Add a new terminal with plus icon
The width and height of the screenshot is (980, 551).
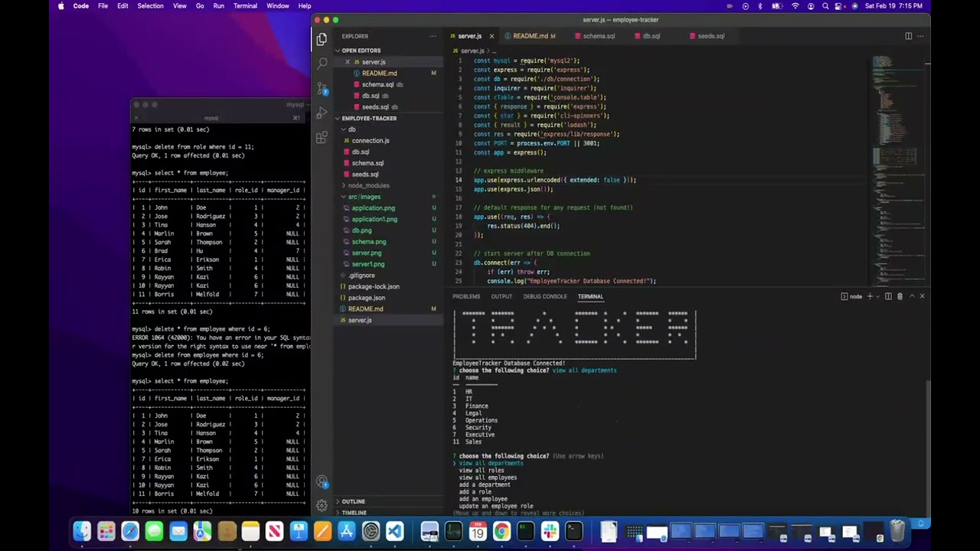tap(870, 296)
